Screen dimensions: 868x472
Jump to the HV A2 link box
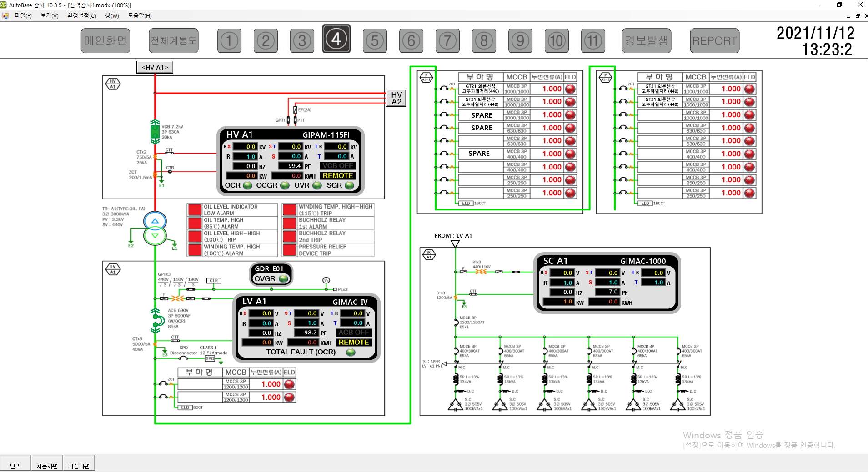pyautogui.click(x=396, y=98)
